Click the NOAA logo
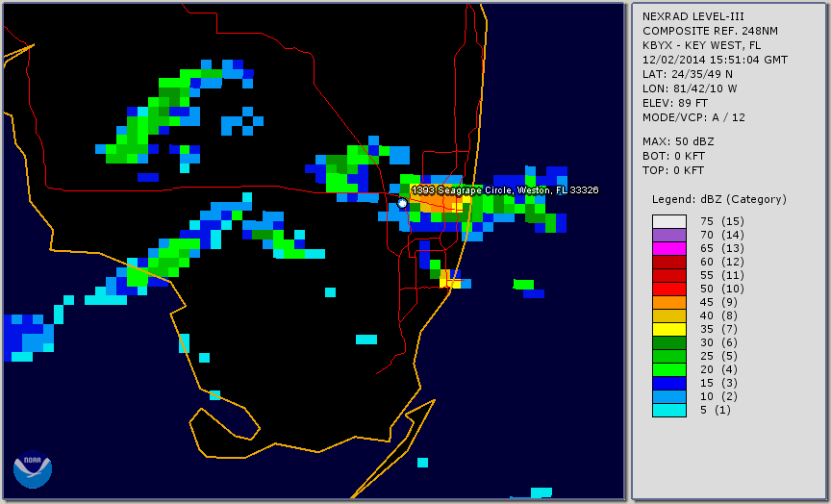The height and width of the screenshot is (504, 831). coord(33,469)
